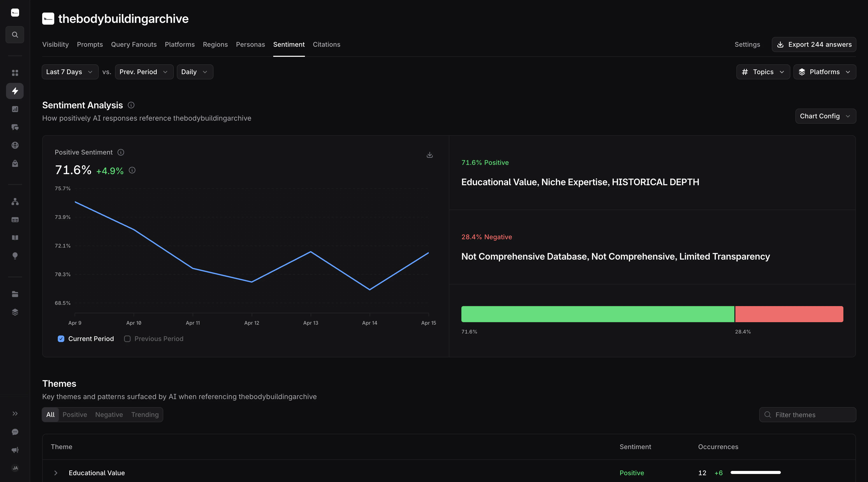Open the dashboard grid icon in sidebar
The height and width of the screenshot is (482, 868).
[15, 73]
